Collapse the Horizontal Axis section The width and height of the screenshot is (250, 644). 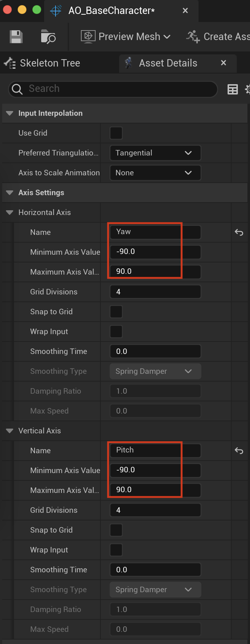pyautogui.click(x=10, y=212)
